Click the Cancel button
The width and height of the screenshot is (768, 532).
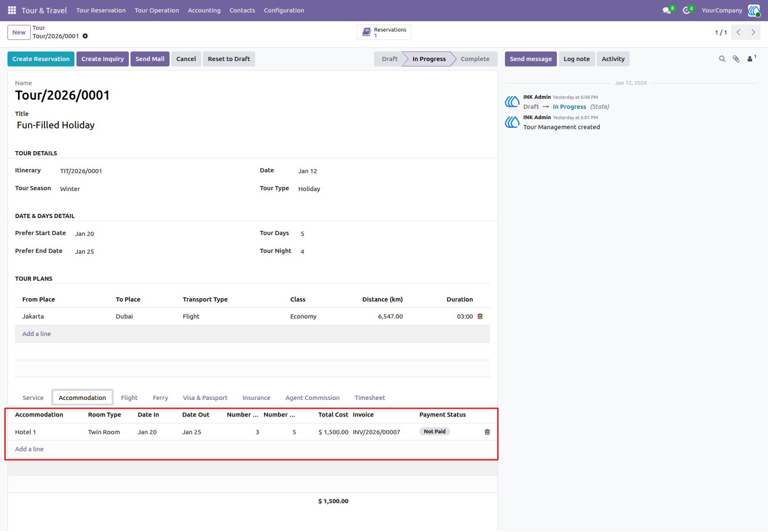pos(186,59)
